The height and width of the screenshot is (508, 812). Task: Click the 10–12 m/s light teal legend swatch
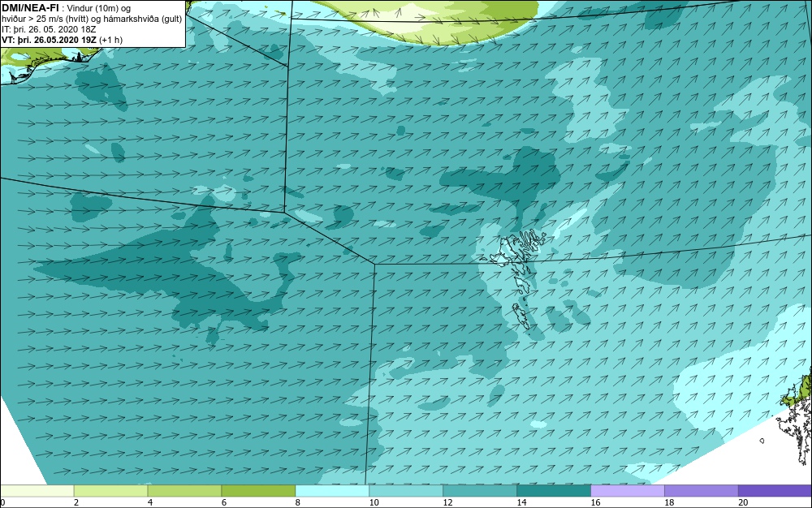pos(406,491)
